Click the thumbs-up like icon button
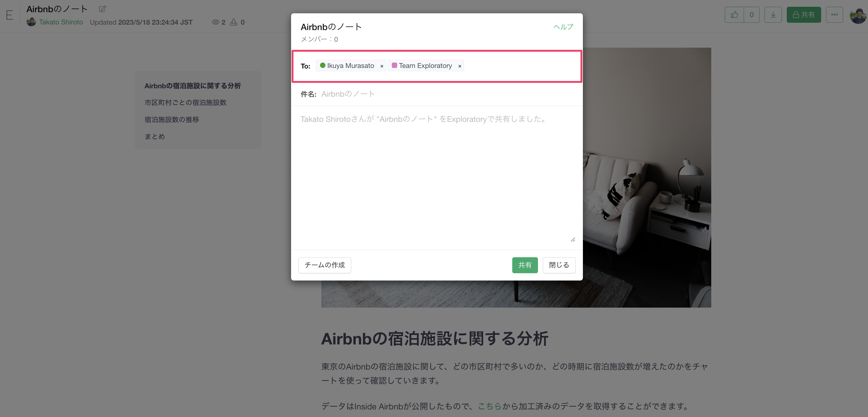This screenshot has width=868, height=417. point(734,15)
